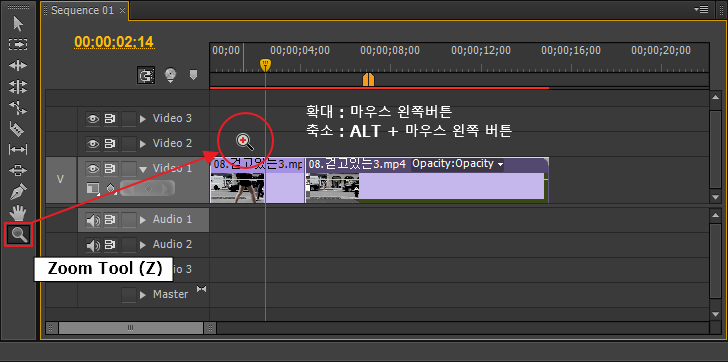
Task: Toggle sync lock on Video 3
Action: [110, 119]
